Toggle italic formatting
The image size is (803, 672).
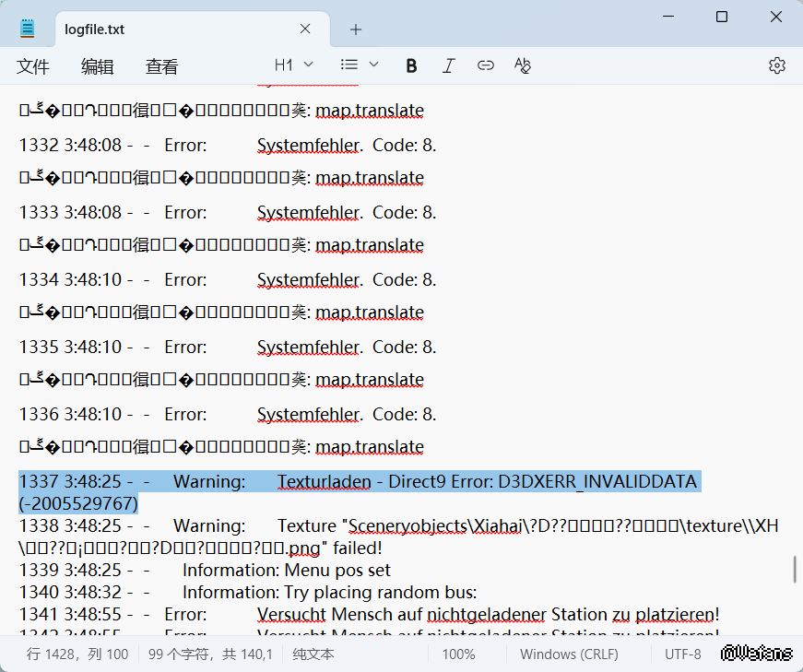(449, 65)
